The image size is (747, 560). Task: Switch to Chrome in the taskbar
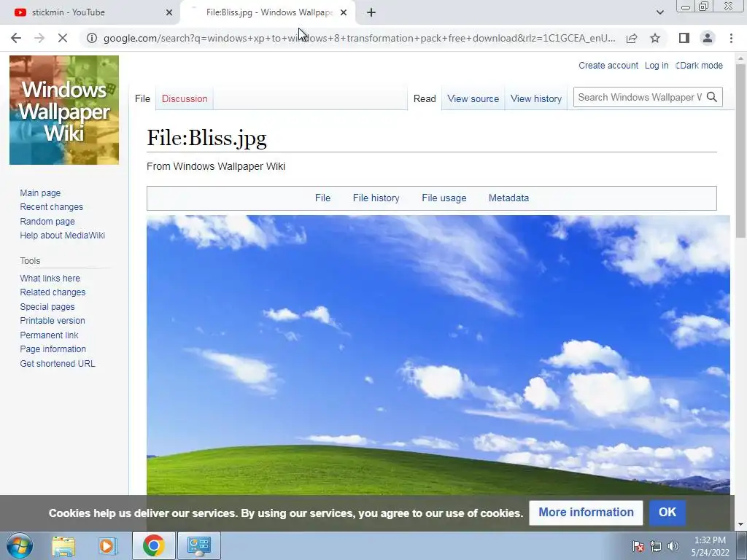(153, 545)
